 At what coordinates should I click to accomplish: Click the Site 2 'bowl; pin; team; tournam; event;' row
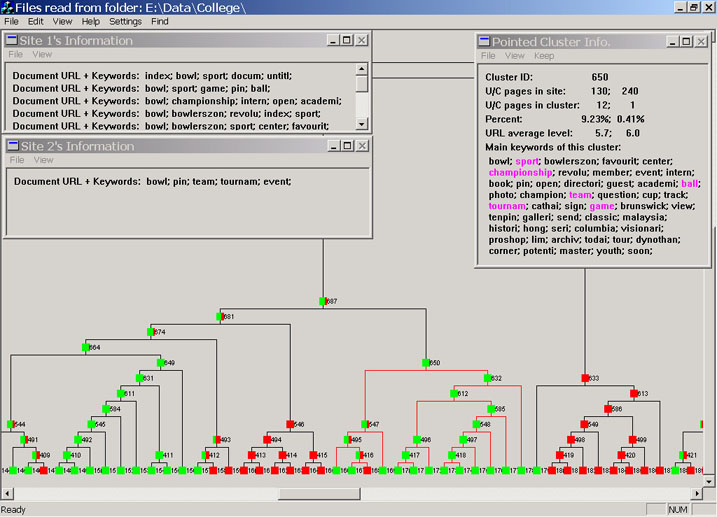pyautogui.click(x=153, y=181)
